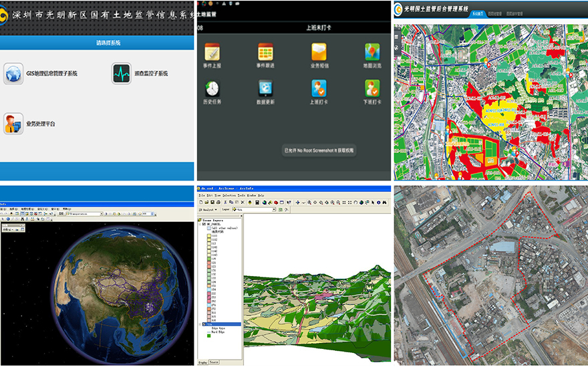Select the Scene layers root item
This screenshot has width=588, height=367.
point(210,221)
